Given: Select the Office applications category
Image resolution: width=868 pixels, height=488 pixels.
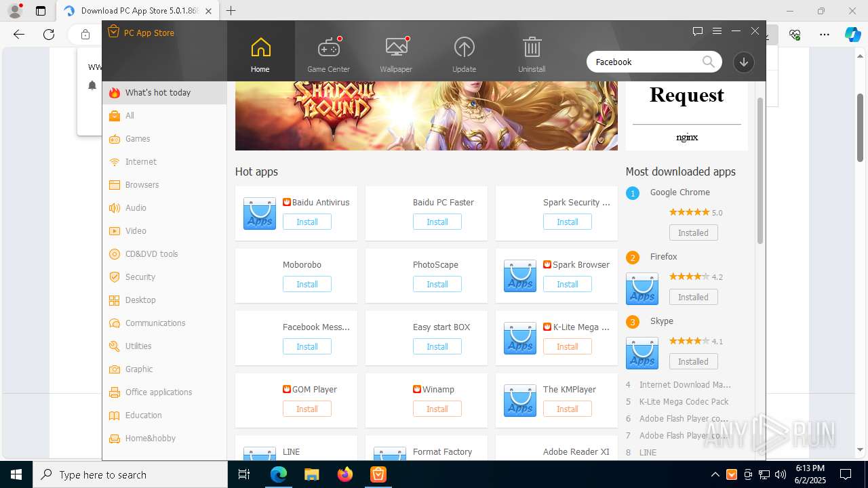Looking at the screenshot, I should 165,392.
